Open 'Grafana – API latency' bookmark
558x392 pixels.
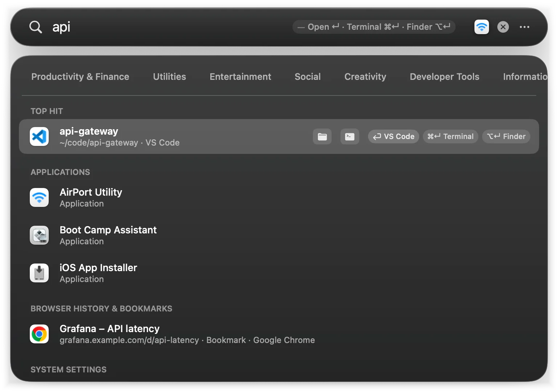110,328
